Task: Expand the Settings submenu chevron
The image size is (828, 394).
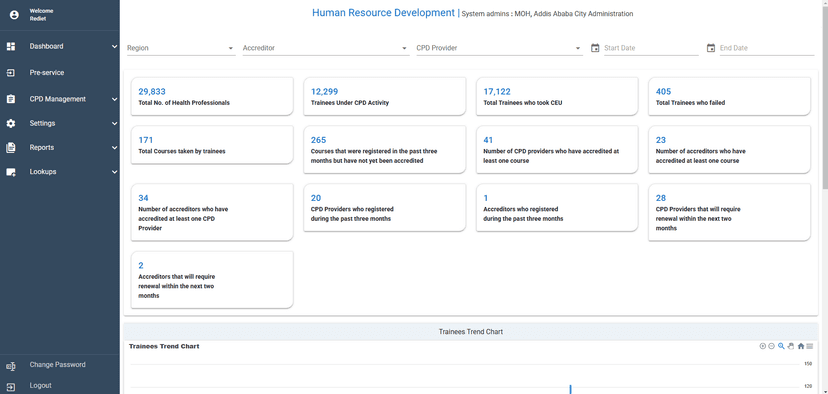Action: point(115,124)
